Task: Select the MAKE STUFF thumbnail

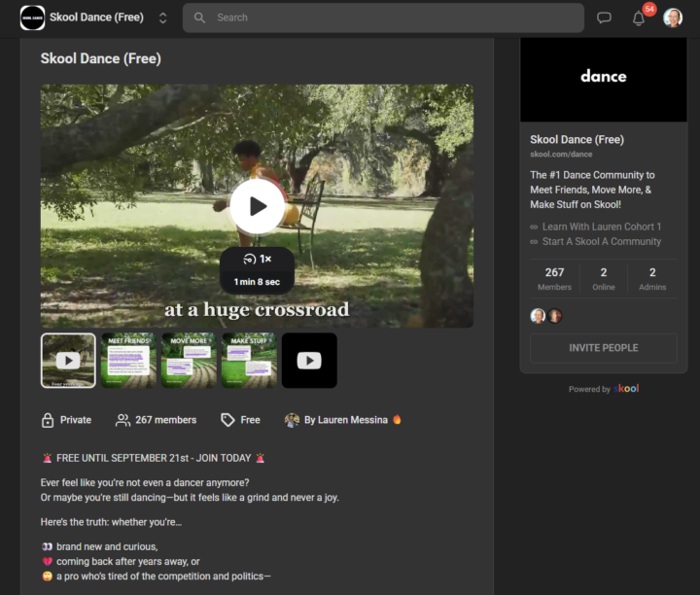Action: [x=249, y=361]
